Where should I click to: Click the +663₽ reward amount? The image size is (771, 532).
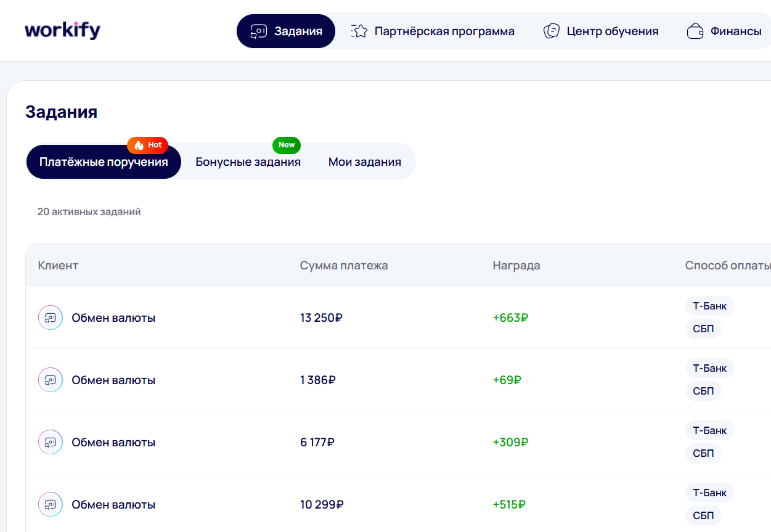(510, 318)
